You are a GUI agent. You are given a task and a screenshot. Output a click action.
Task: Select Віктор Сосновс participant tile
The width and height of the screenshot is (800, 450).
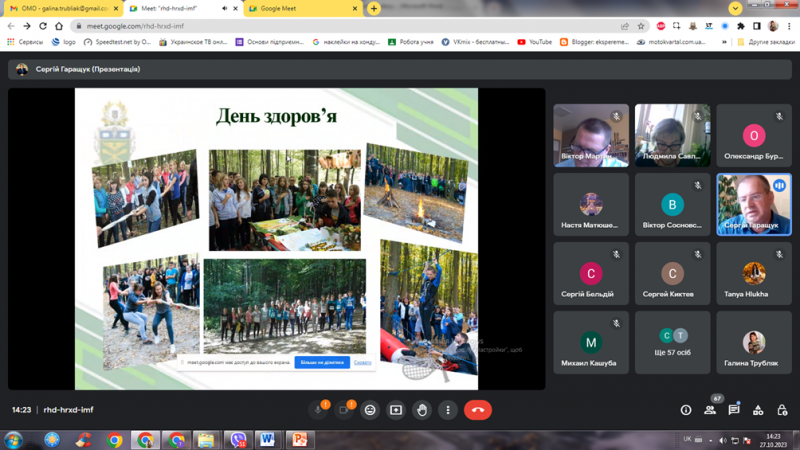coord(672,204)
